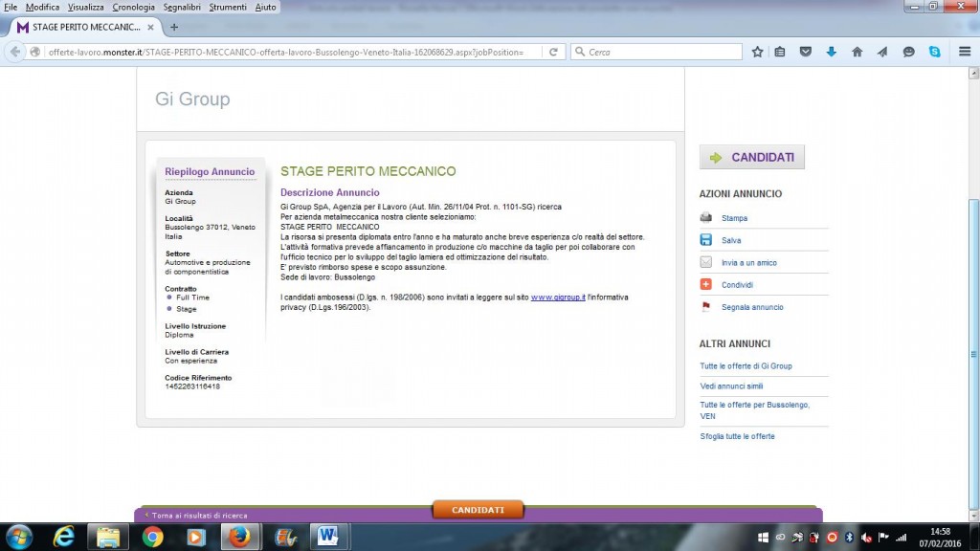This screenshot has height=551, width=980.
Task: Go to the Firefox home page icon
Action: (857, 52)
